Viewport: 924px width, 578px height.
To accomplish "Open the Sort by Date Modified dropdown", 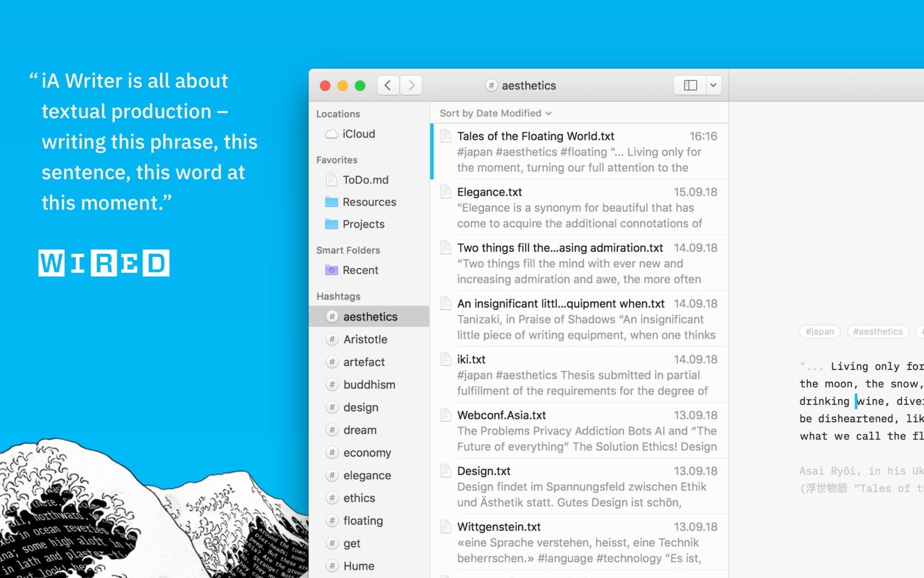I will 496,113.
